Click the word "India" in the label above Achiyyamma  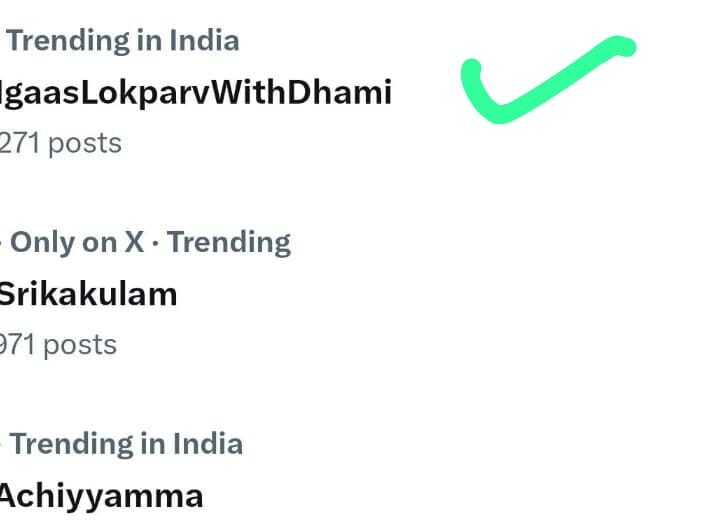click(x=206, y=443)
